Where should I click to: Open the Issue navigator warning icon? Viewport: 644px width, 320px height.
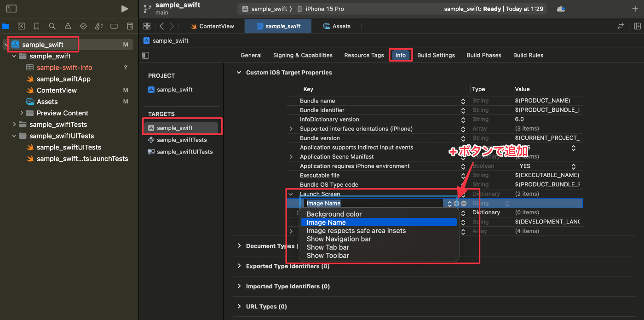(68, 26)
